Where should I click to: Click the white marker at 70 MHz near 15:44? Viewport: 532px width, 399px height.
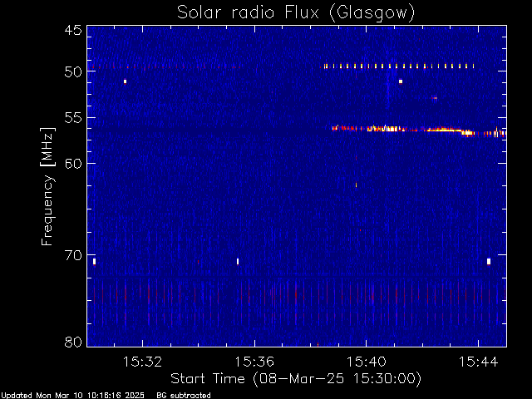489,262
